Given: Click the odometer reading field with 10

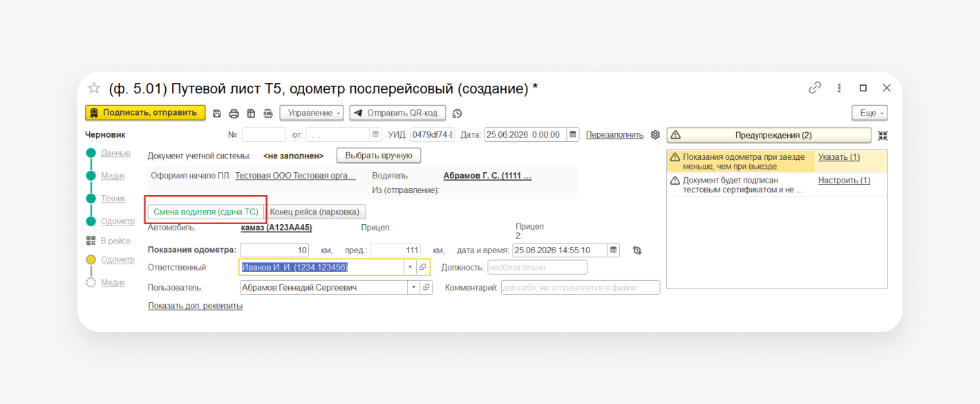Looking at the screenshot, I should [274, 250].
